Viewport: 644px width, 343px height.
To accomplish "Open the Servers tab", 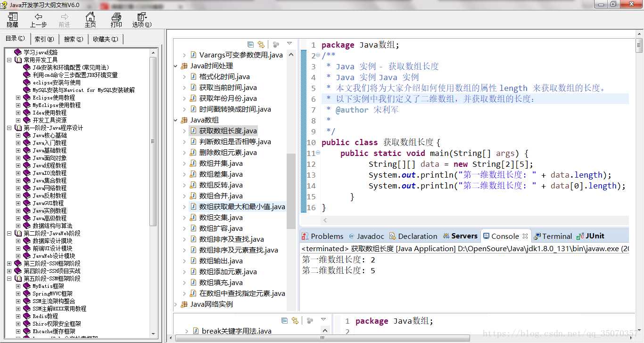I will 460,236.
